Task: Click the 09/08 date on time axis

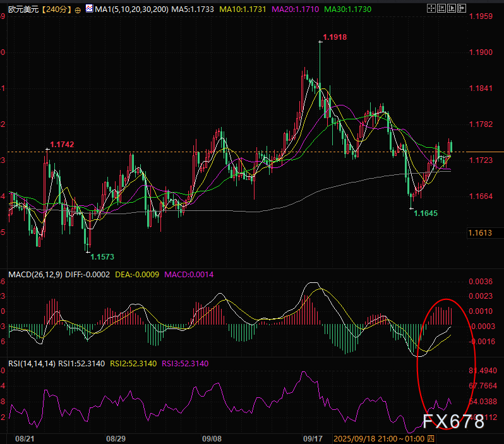Action: click(212, 438)
